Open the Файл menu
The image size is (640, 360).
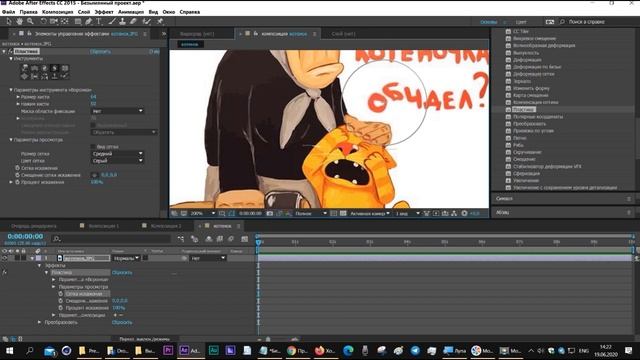pos(8,12)
